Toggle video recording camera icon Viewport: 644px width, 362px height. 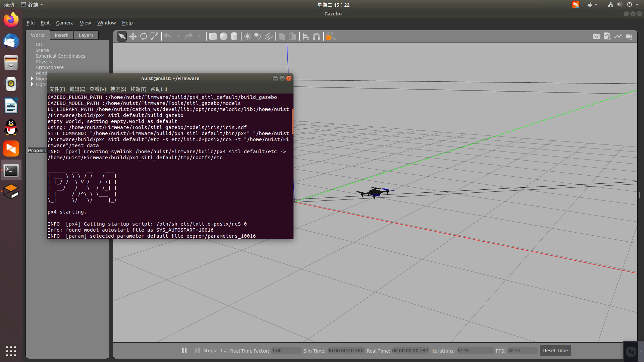[629, 37]
